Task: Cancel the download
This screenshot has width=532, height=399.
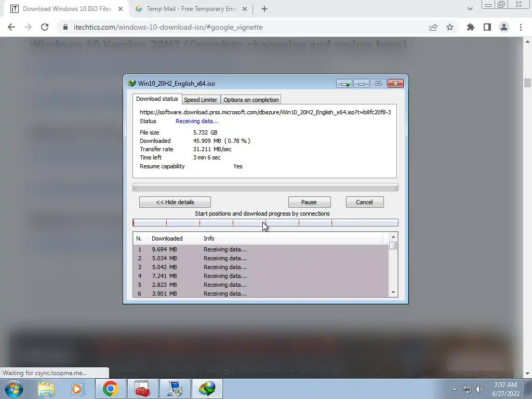Action: pyautogui.click(x=365, y=202)
